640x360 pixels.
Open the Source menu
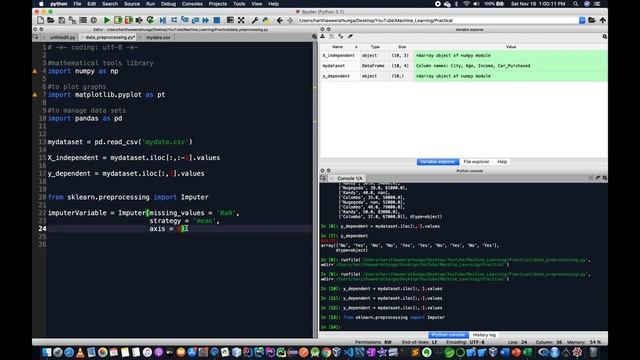(x=132, y=4)
